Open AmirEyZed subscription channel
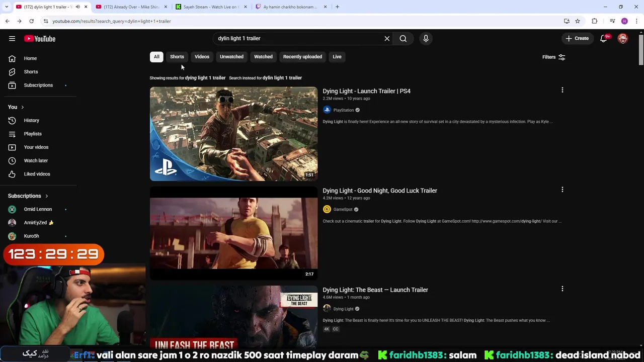Image resolution: width=644 pixels, height=362 pixels. [38, 223]
